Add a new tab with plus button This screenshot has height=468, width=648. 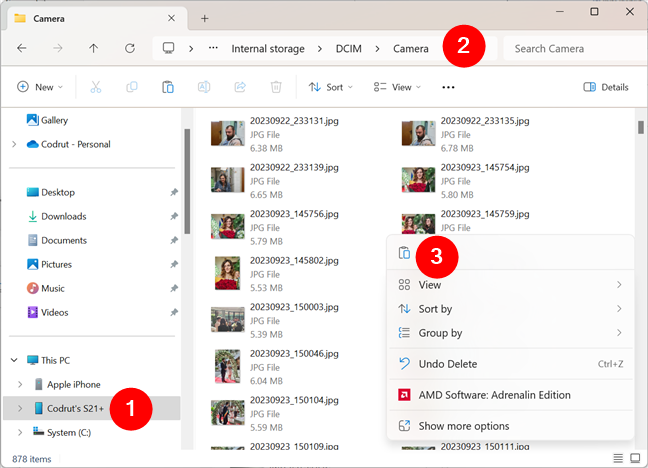[205, 18]
